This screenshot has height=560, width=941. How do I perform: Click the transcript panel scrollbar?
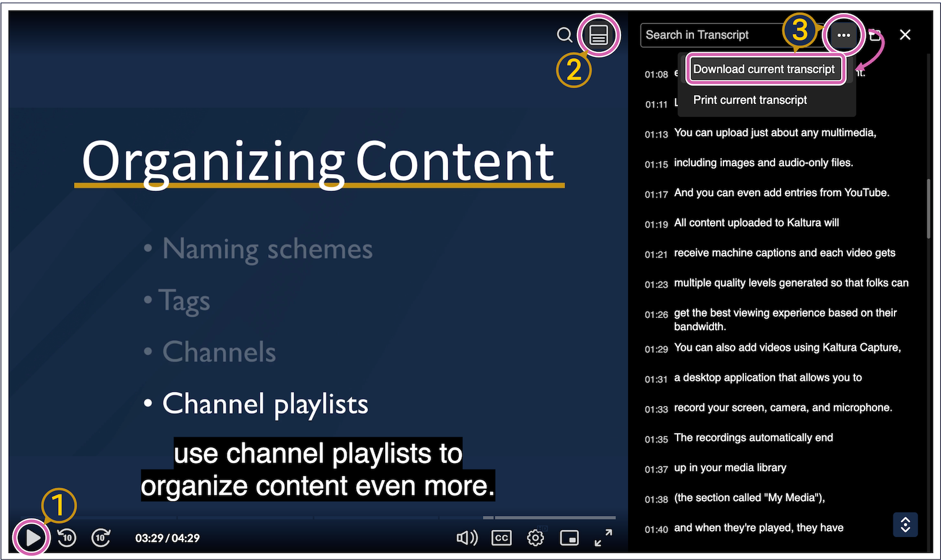coord(929,209)
